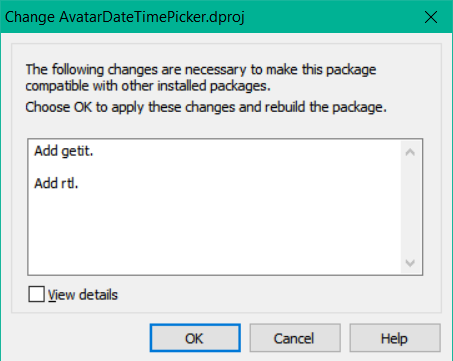Image resolution: width=453 pixels, height=361 pixels.
Task: Click empty area inside the changes list box
Action: (214, 233)
